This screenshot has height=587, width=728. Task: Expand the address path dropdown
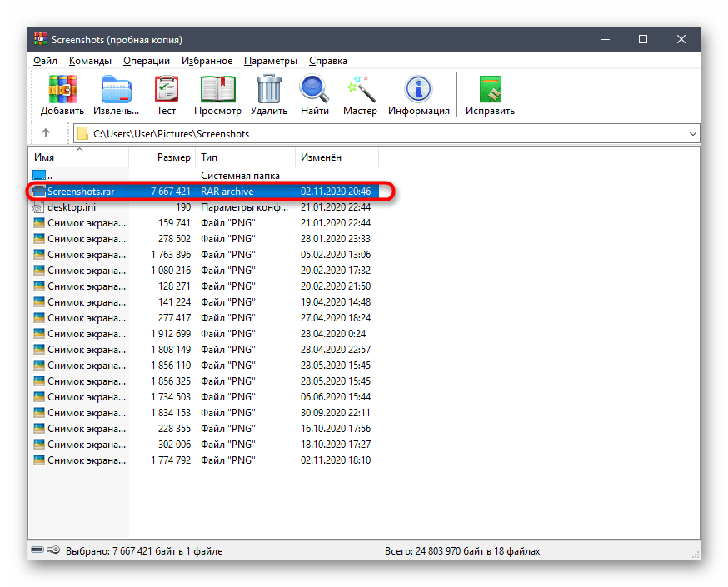(693, 134)
